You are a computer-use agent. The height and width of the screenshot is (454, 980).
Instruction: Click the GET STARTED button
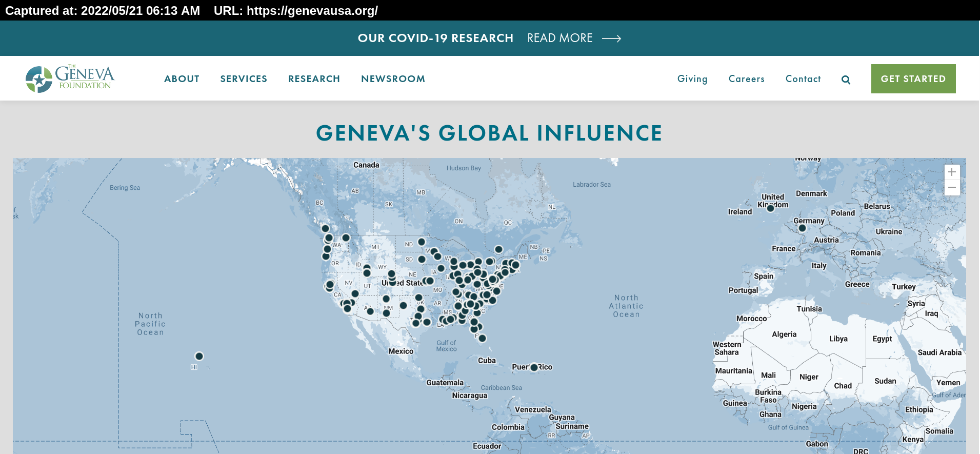(x=913, y=78)
